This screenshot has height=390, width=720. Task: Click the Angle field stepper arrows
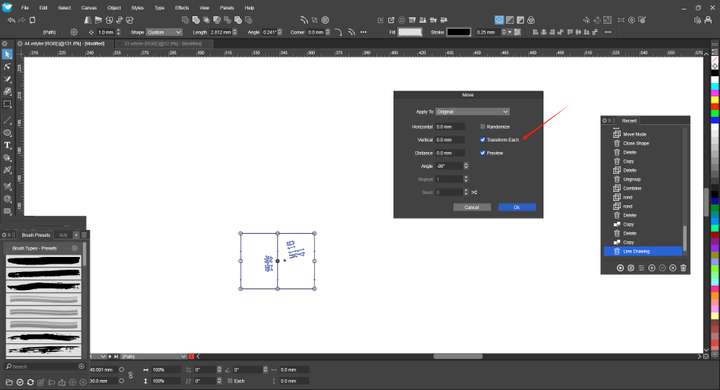pyautogui.click(x=466, y=166)
